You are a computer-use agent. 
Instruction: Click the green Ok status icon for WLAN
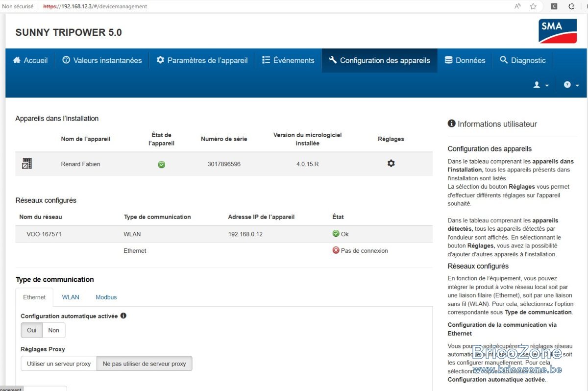click(x=336, y=234)
